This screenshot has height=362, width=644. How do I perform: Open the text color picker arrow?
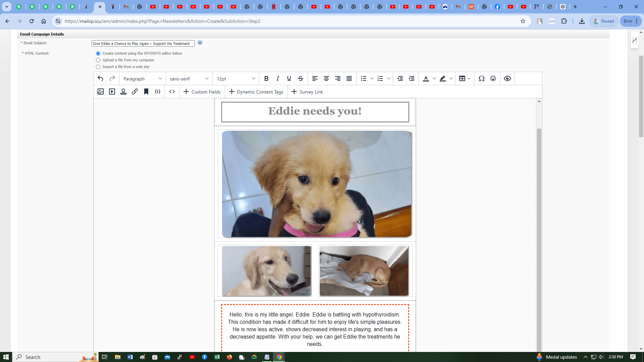(434, 78)
